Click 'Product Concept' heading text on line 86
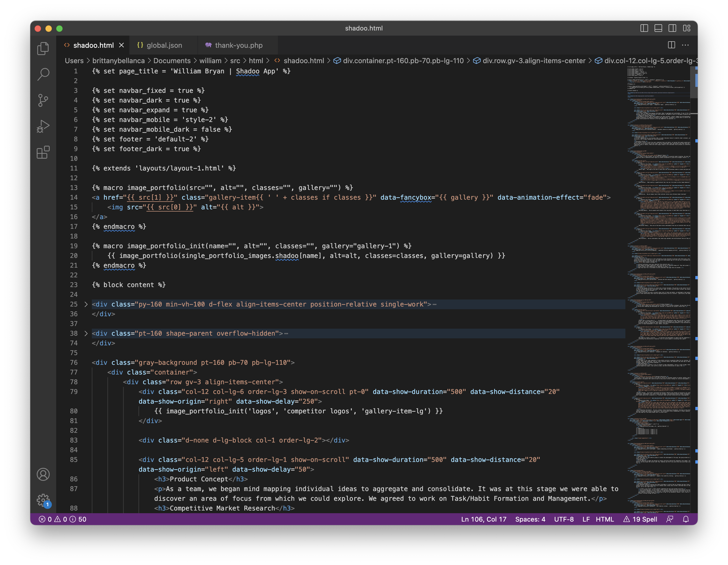This screenshot has height=565, width=728. point(199,479)
